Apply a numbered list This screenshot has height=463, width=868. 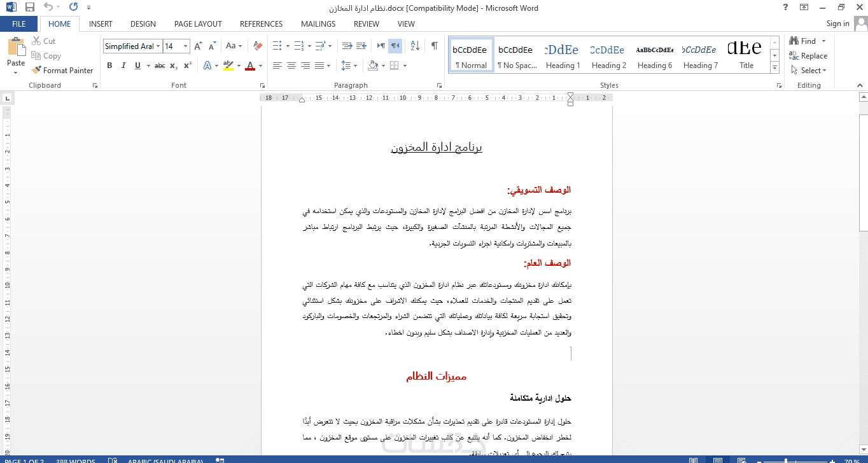(x=298, y=46)
